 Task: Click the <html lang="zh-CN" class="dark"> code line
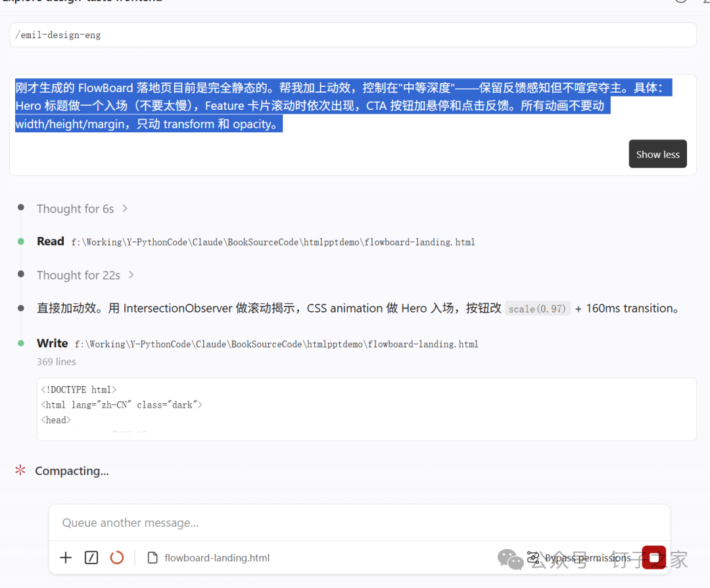click(x=122, y=405)
